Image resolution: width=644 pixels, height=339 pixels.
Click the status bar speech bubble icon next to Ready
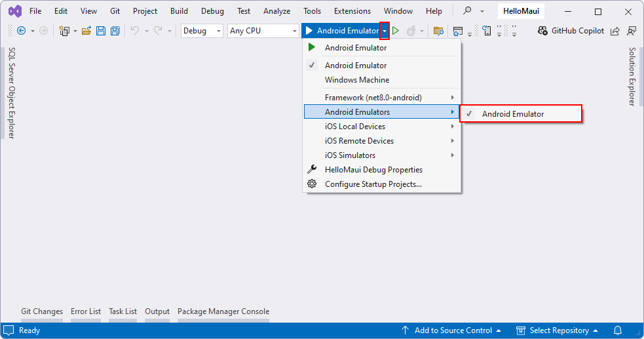pyautogui.click(x=9, y=330)
